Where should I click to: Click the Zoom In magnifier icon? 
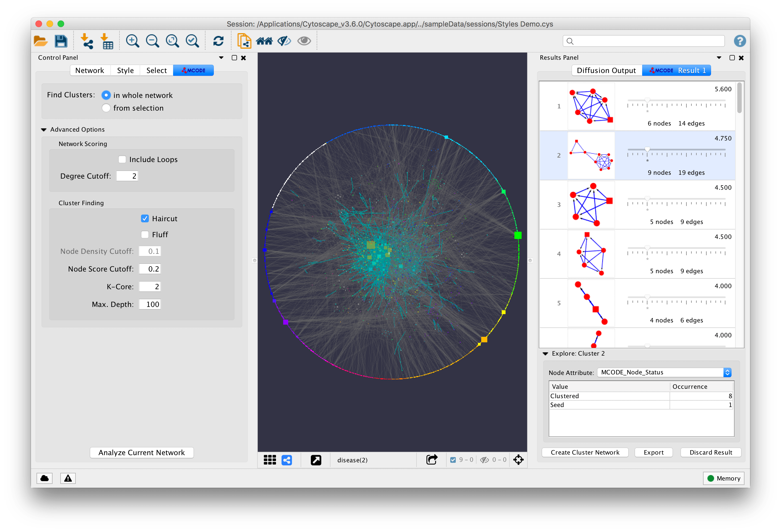132,41
